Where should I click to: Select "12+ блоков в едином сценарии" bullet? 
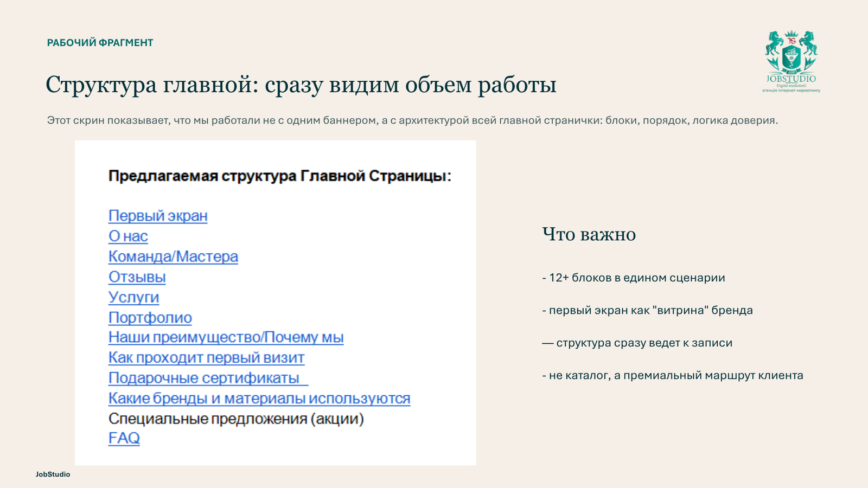634,278
